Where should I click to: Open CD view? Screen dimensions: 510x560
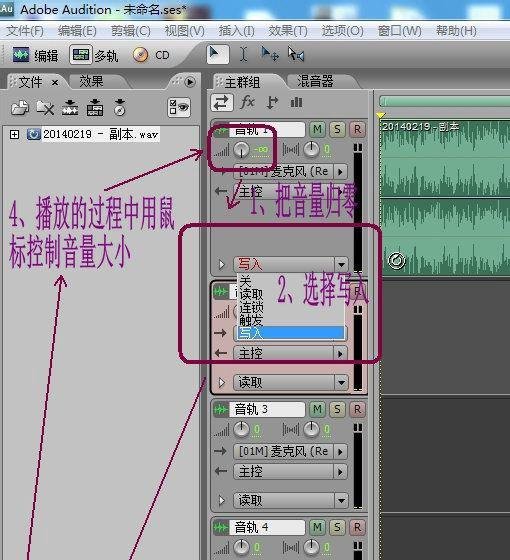151,55
